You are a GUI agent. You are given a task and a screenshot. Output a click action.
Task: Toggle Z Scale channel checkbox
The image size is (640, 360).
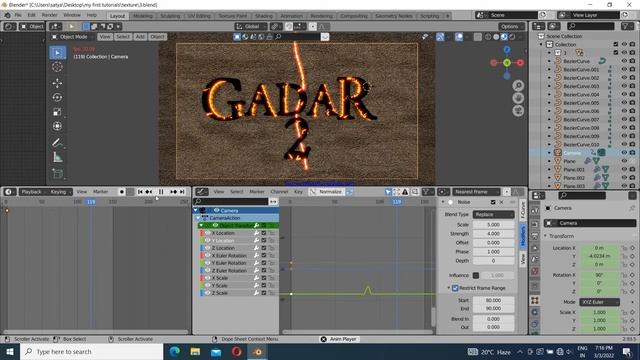pos(264,293)
